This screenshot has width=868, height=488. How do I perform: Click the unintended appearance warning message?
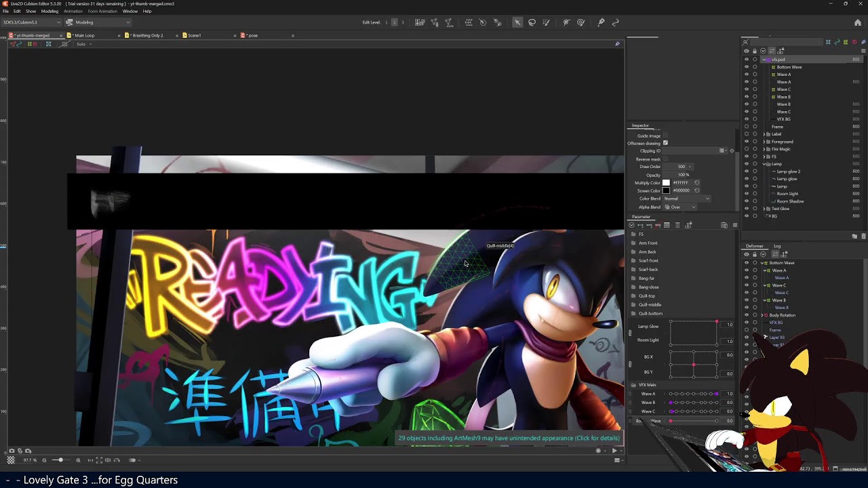pyautogui.click(x=509, y=439)
